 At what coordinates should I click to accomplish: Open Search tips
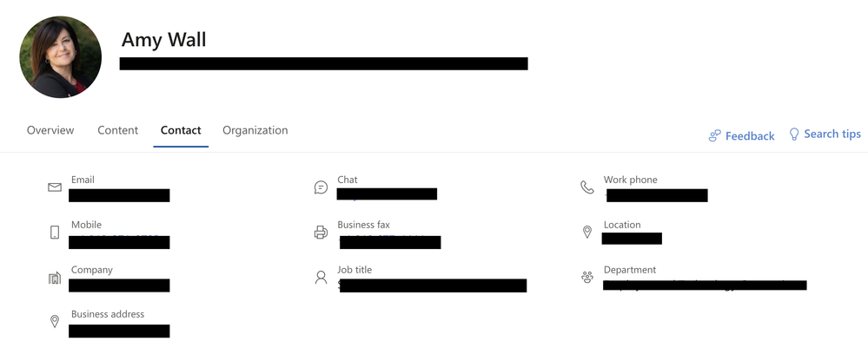pyautogui.click(x=825, y=134)
